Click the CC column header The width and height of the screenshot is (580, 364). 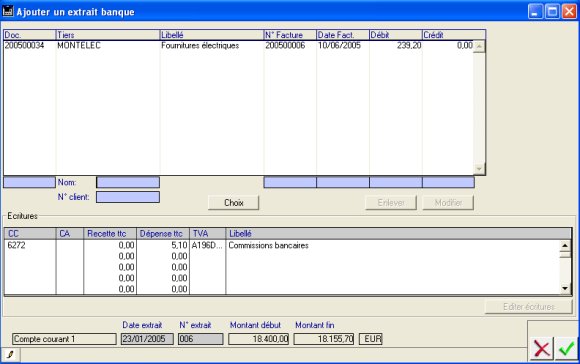(30, 233)
